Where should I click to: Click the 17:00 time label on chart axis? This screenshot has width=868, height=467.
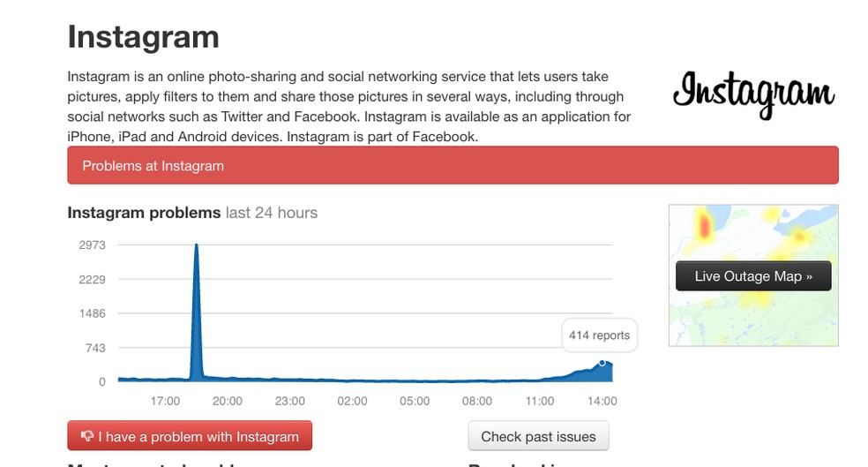point(165,401)
